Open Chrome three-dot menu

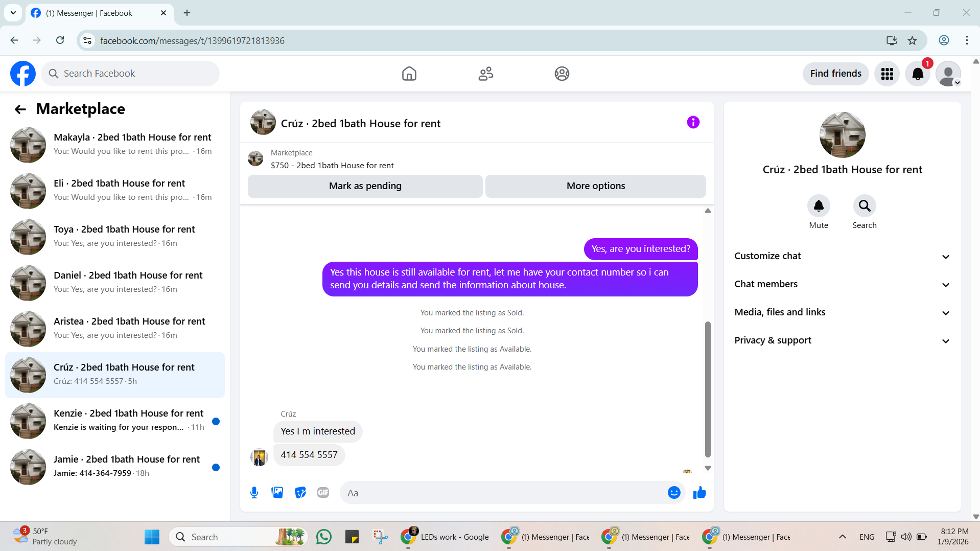click(x=967, y=40)
